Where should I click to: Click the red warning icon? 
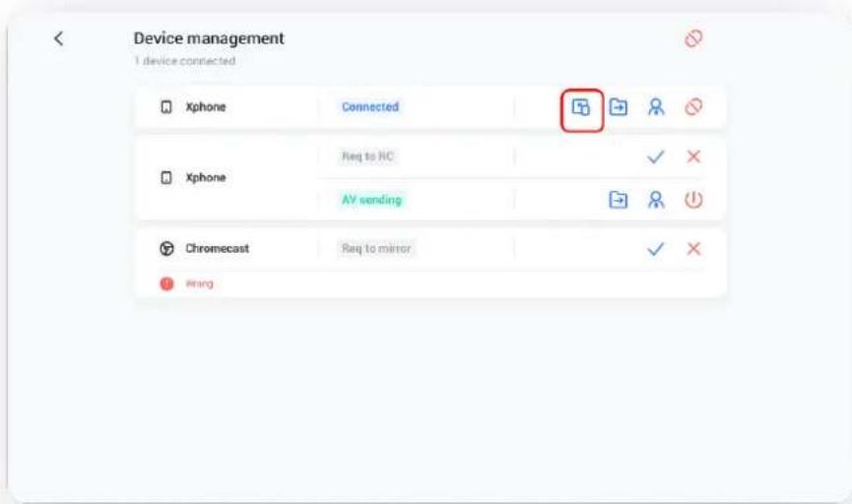click(166, 283)
